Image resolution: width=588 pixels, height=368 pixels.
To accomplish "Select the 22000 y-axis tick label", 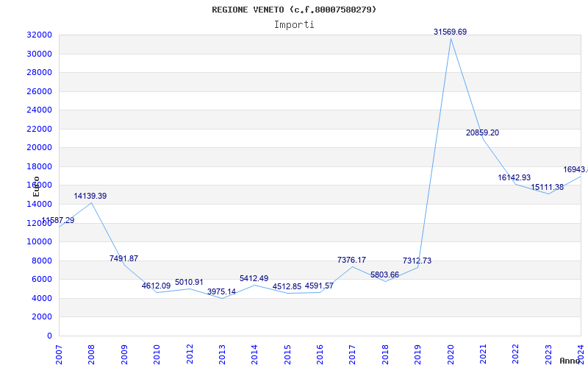I will coord(39,129).
